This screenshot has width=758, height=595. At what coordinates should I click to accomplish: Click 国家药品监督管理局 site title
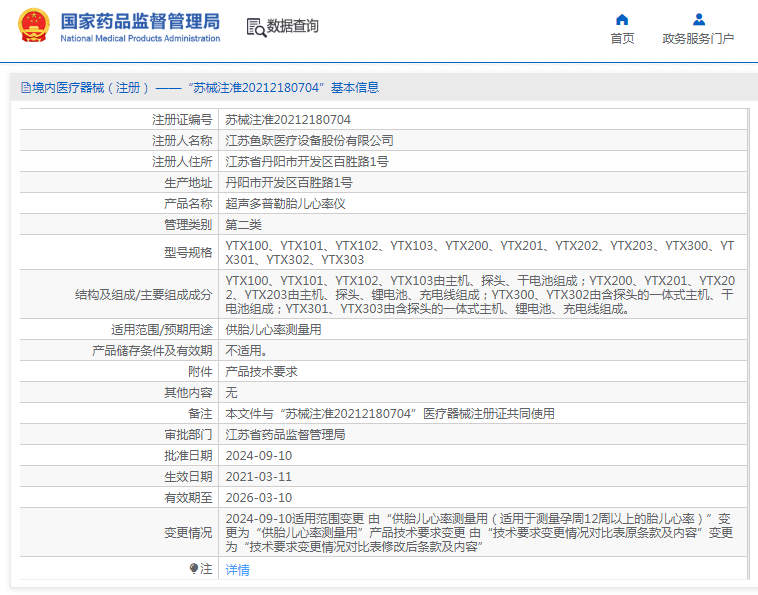click(x=140, y=21)
